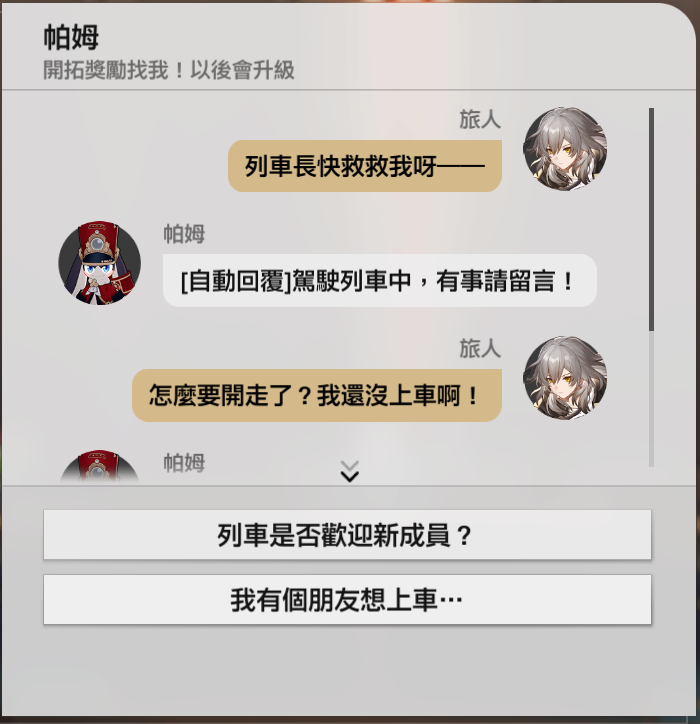The height and width of the screenshot is (724, 700).
Task: Click the chat scrollbar thumb
Action: [x=651, y=219]
